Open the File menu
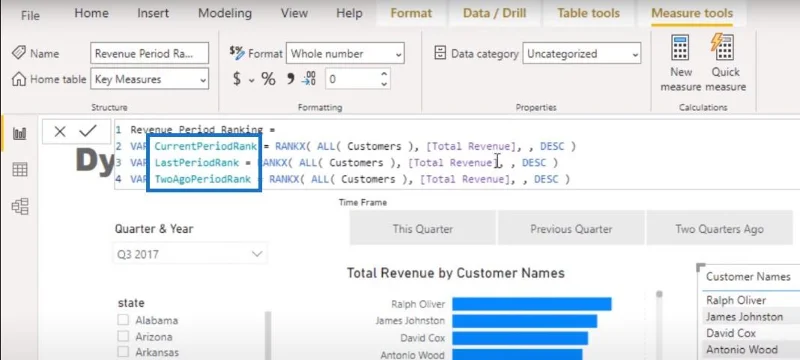 point(30,15)
